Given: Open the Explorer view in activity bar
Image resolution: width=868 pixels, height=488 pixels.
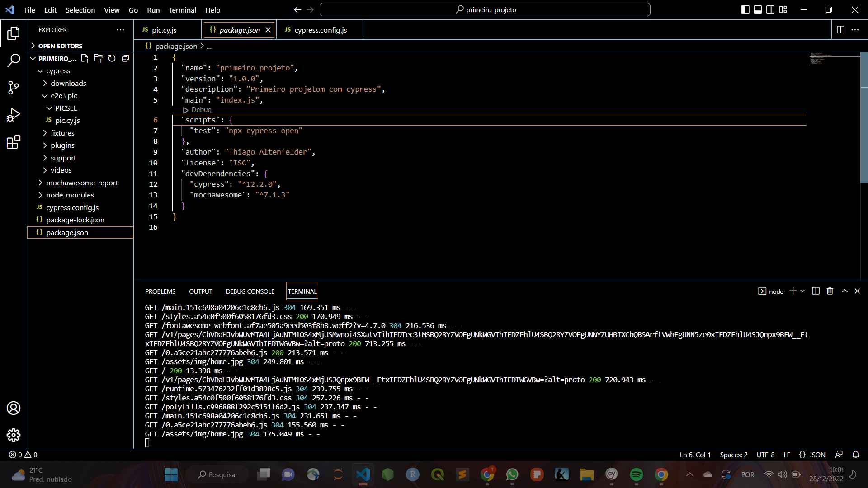Looking at the screenshot, I should click(x=14, y=33).
